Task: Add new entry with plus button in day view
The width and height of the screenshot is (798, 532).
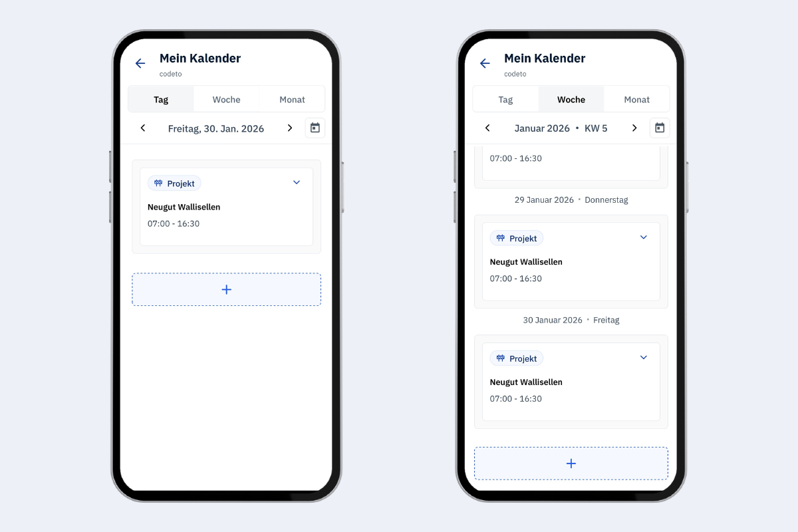Action: coord(226,289)
